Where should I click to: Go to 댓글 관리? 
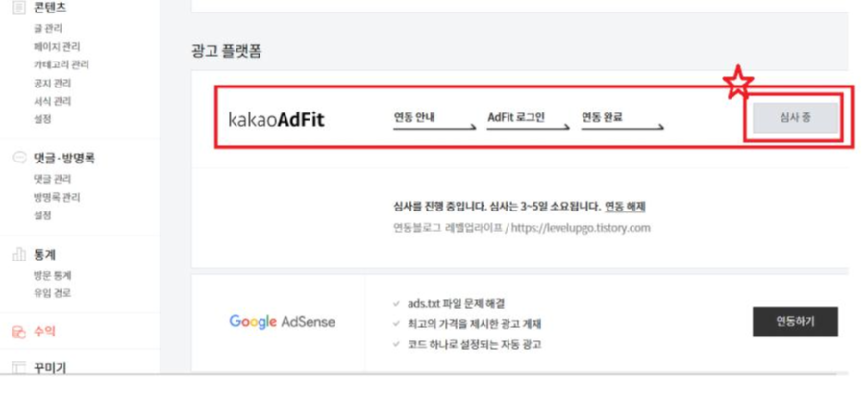click(x=52, y=179)
